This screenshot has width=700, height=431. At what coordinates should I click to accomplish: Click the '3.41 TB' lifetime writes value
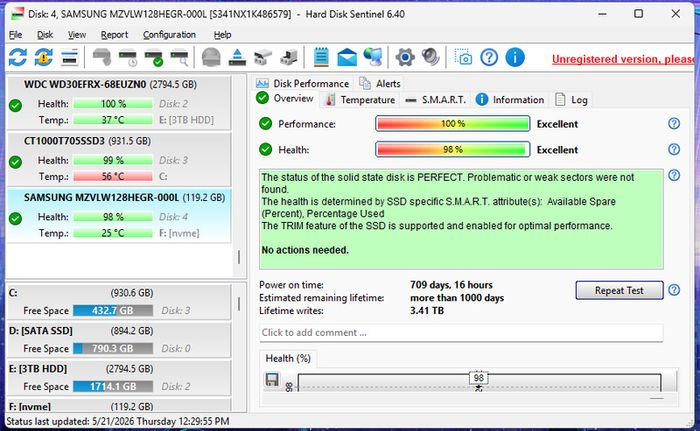(x=427, y=310)
